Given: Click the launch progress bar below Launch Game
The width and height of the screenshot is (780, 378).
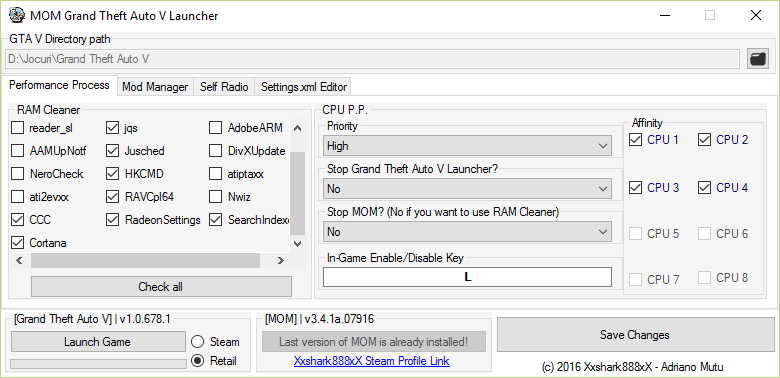Looking at the screenshot, I should click(98, 364).
